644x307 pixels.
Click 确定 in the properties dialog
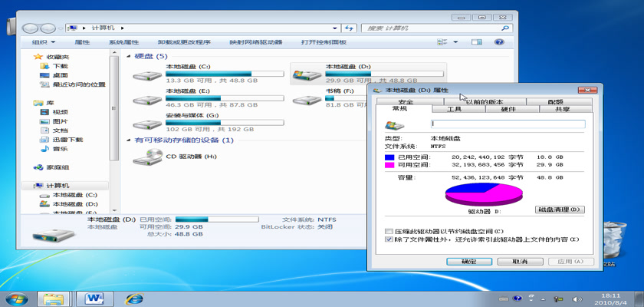pos(468,262)
